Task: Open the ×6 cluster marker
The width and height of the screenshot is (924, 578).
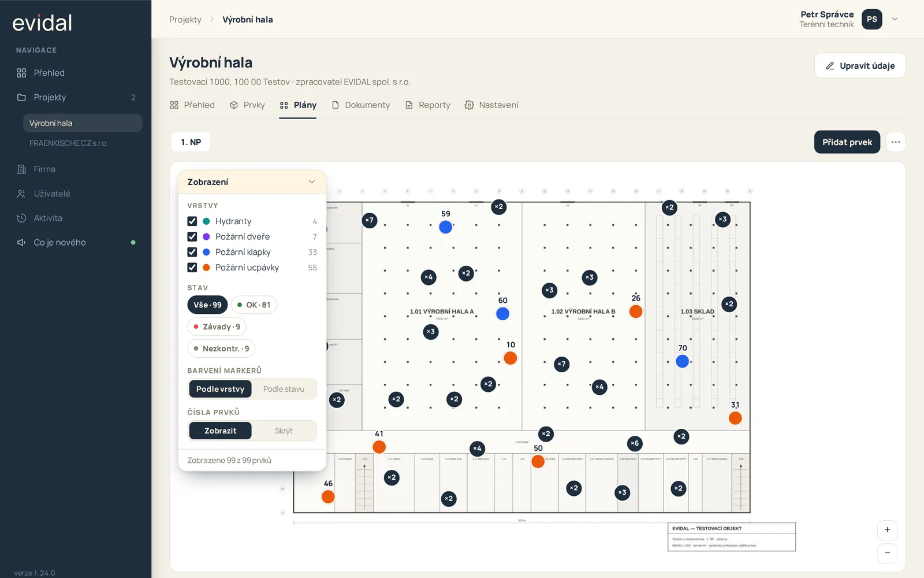Action: pos(635,443)
